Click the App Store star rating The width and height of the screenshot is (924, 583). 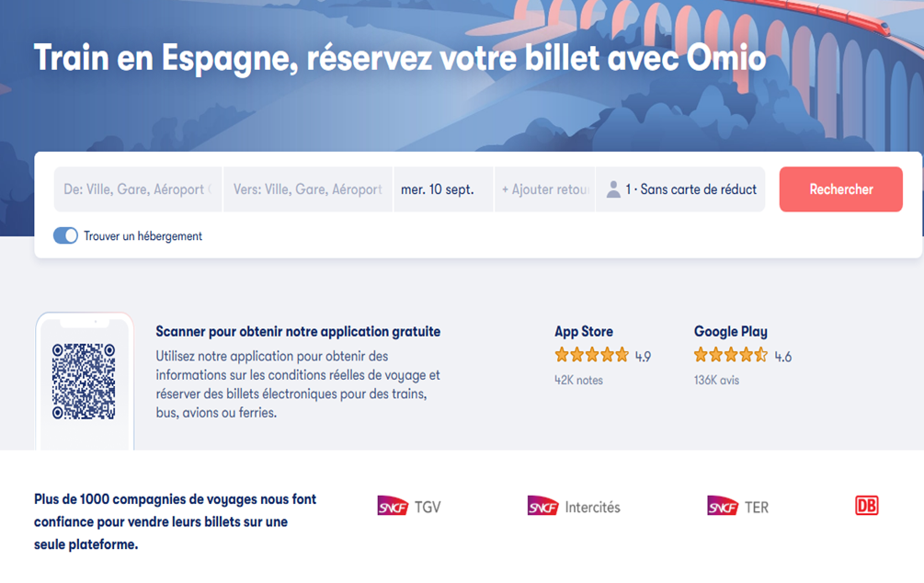point(592,355)
